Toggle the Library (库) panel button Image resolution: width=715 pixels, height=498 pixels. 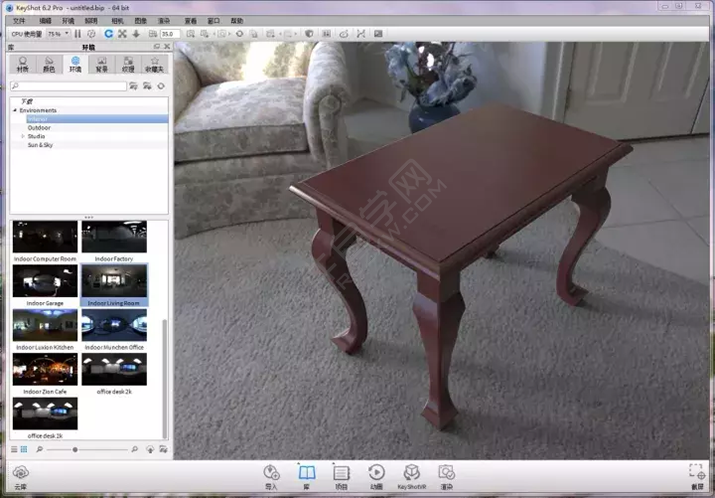click(307, 473)
